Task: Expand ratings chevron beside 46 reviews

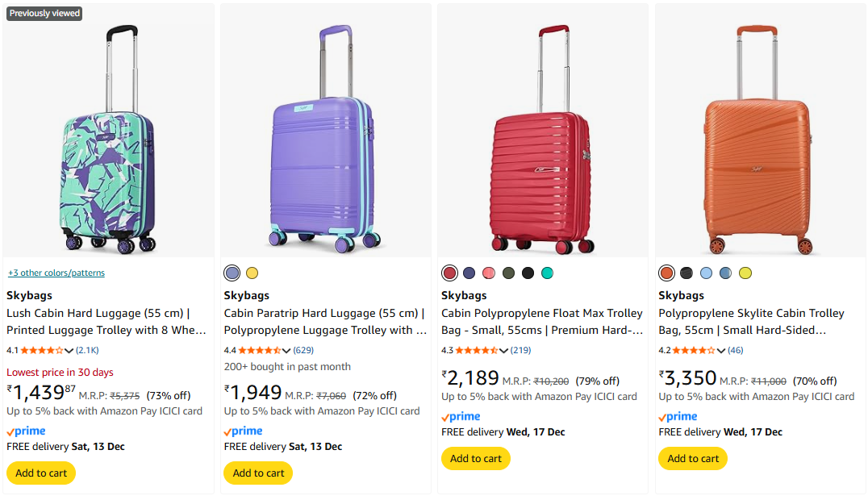Action: coord(721,351)
